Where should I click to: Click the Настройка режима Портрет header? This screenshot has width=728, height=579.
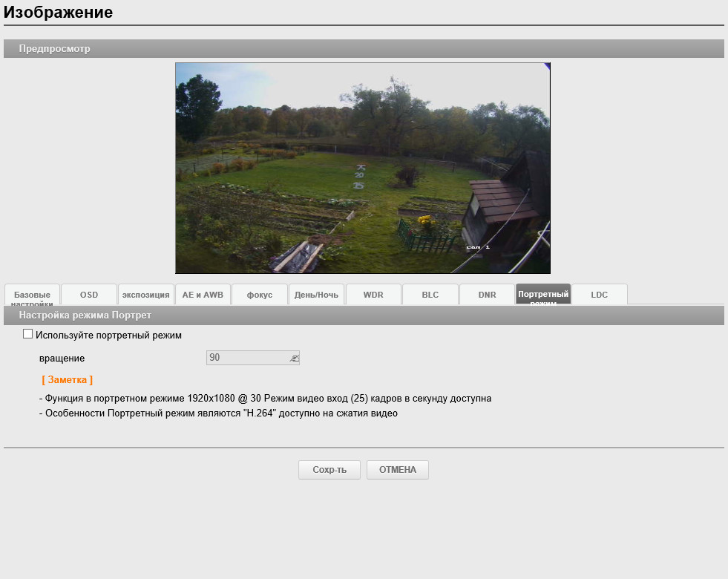(x=364, y=315)
